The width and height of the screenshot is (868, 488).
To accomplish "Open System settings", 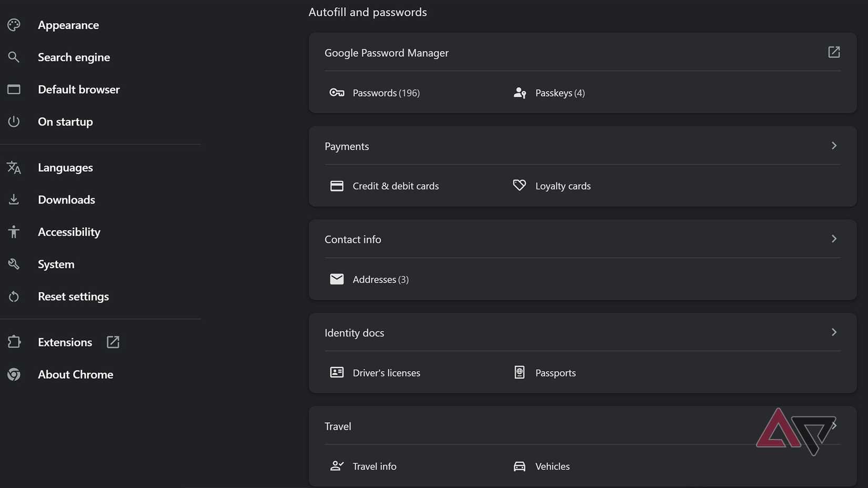I will pyautogui.click(x=56, y=264).
